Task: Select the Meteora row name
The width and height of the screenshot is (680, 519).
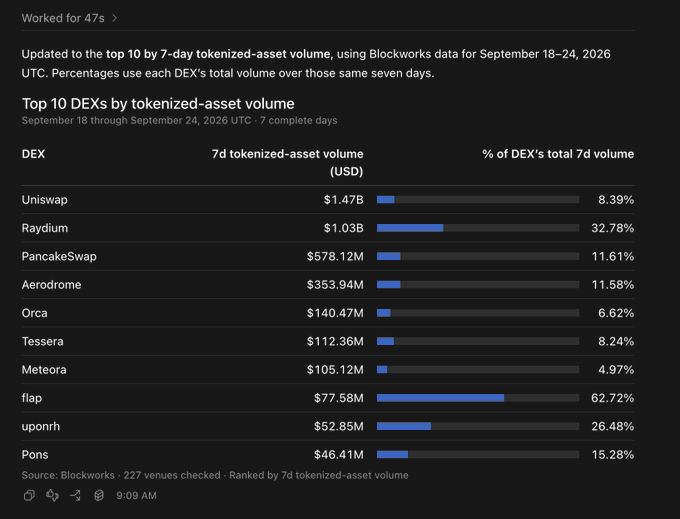Action: tap(44, 370)
